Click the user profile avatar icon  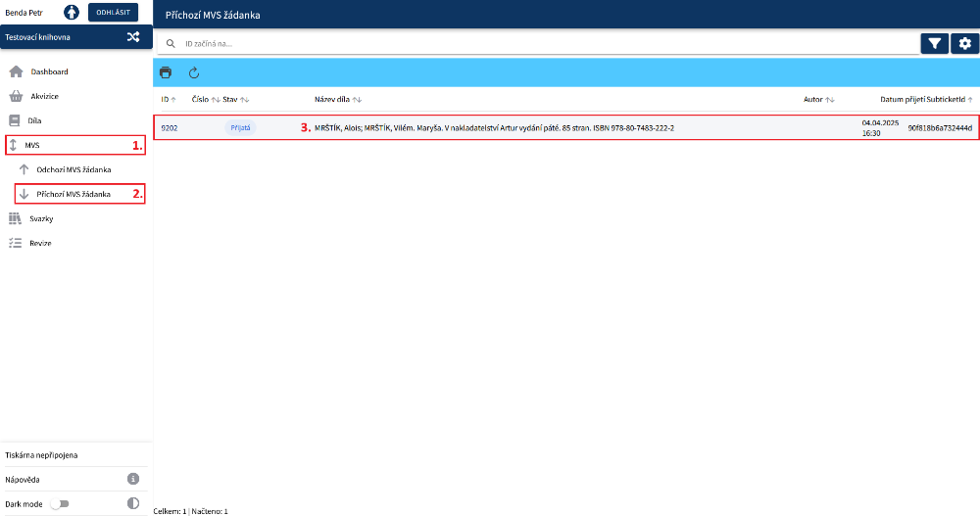point(72,13)
